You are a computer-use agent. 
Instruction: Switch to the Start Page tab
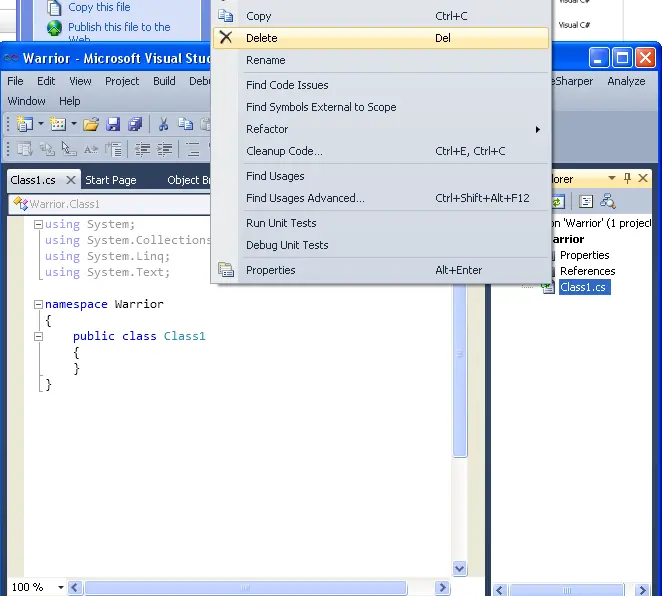point(111,180)
